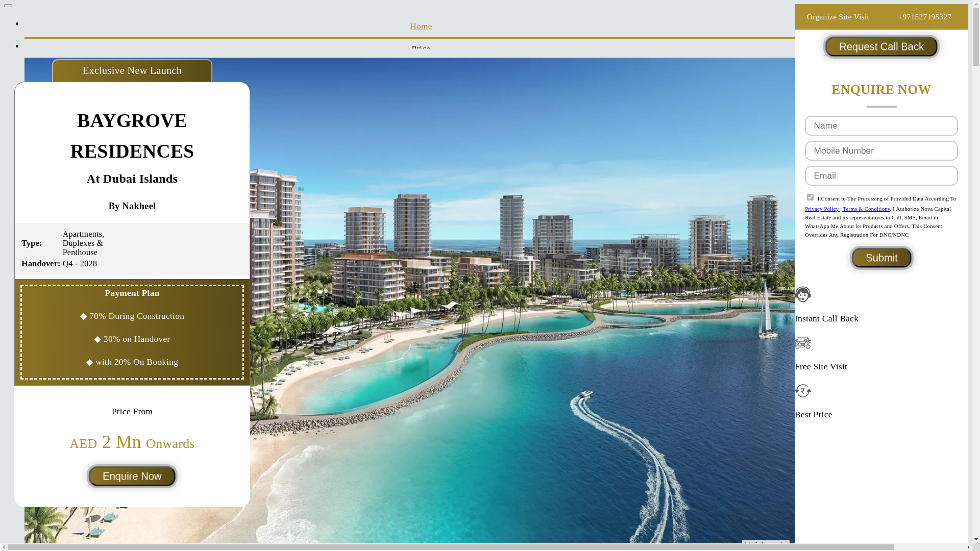The width and height of the screenshot is (980, 551).
Task: Click the 'AED 2 Mn Onwards' price text
Action: tap(132, 442)
